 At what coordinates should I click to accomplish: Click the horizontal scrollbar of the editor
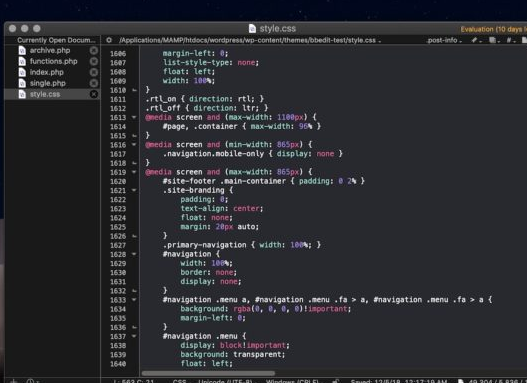[x=208, y=373]
